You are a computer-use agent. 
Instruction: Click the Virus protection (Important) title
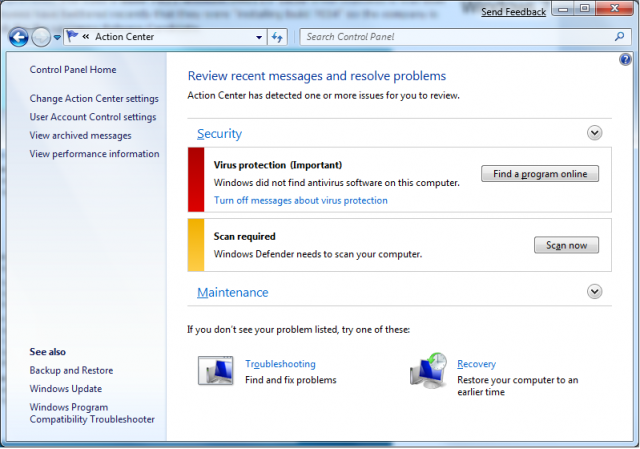point(278,165)
